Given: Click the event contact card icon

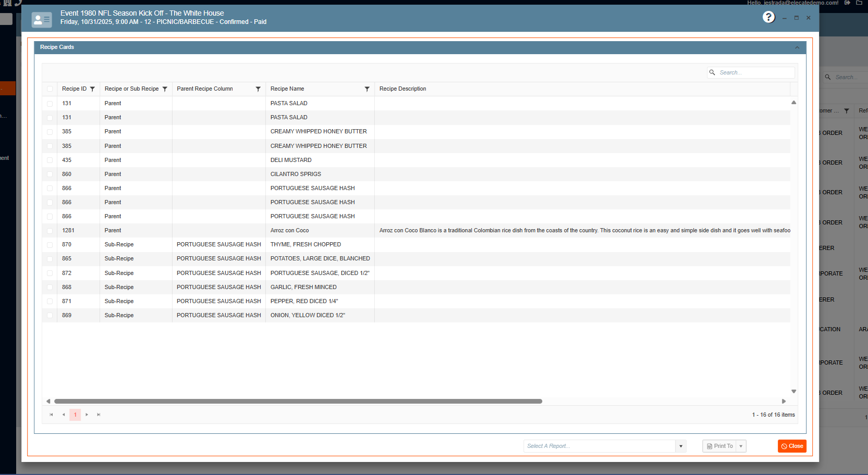Looking at the screenshot, I should pos(42,20).
